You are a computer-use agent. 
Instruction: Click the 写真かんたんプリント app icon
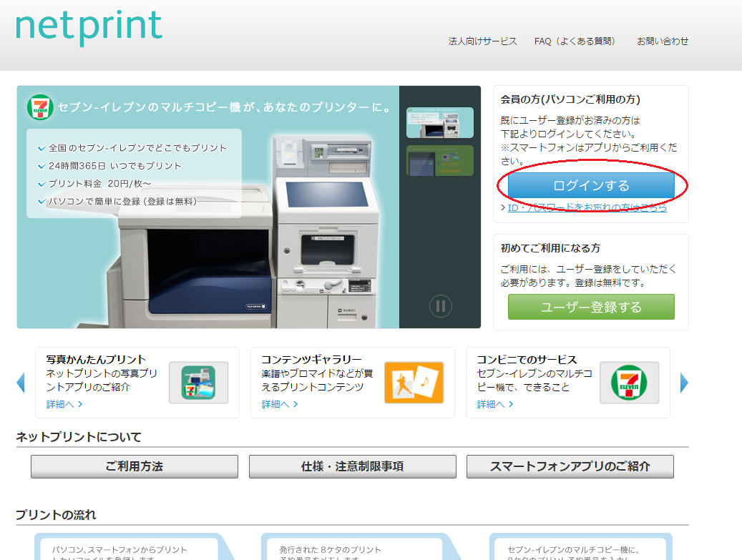coord(199,383)
